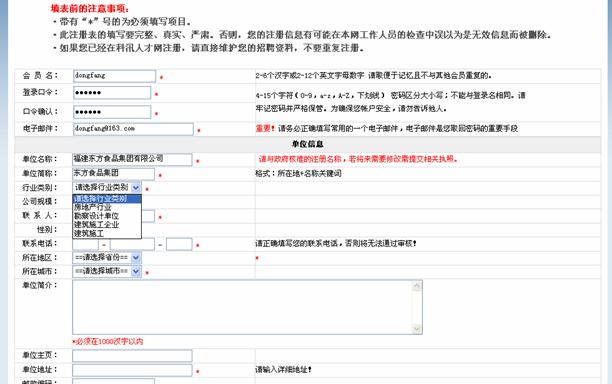This screenshot has height=384, width=612.
Task: Click the 单位名称 company name field
Action: 132,159
